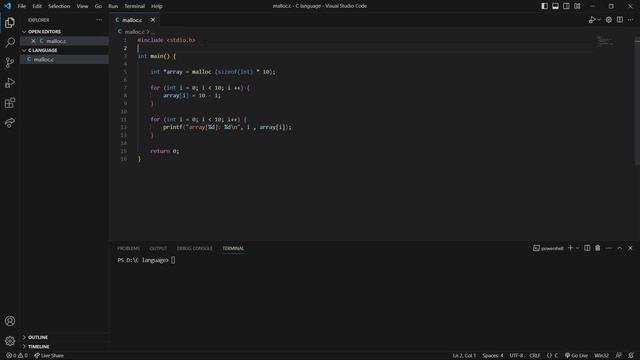Switch to the Problems panel tab
This screenshot has height=360, width=640.
(x=128, y=248)
